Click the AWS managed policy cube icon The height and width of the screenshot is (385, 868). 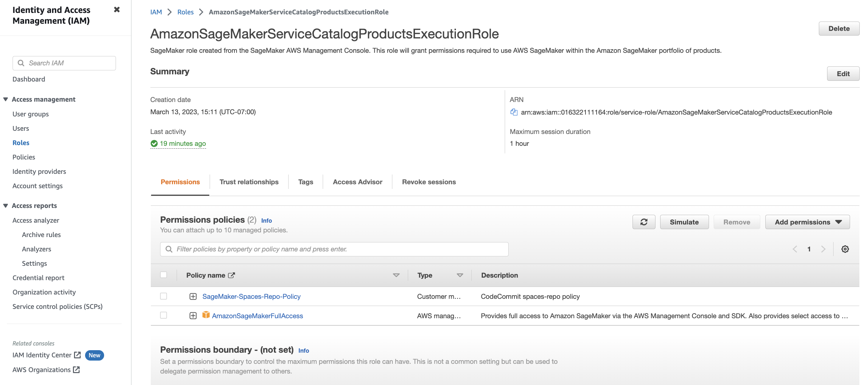[206, 315]
